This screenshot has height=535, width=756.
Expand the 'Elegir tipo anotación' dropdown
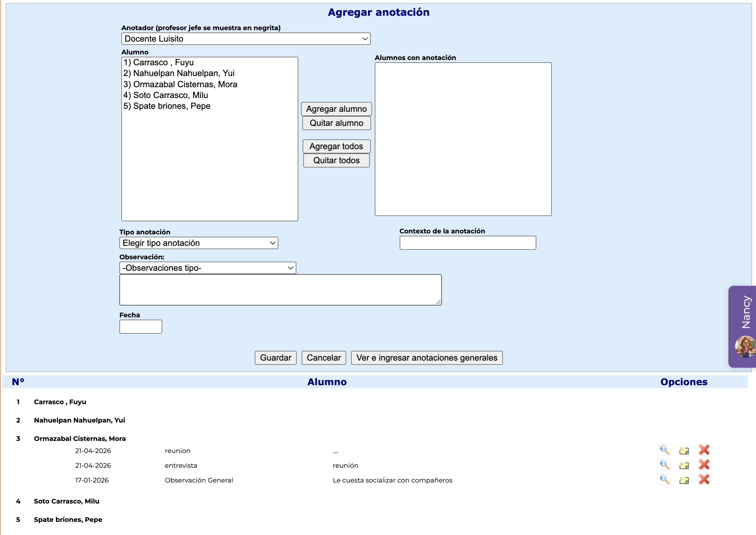pyautogui.click(x=199, y=243)
